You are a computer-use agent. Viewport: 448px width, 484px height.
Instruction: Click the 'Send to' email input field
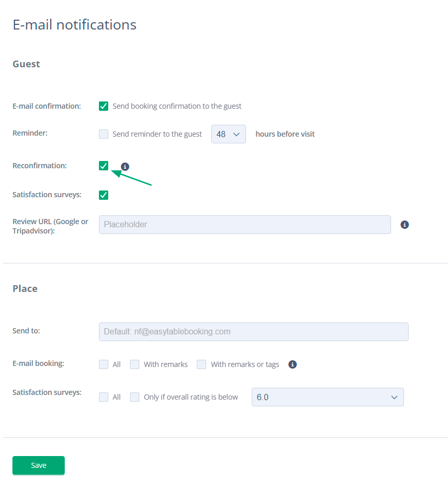click(x=253, y=331)
